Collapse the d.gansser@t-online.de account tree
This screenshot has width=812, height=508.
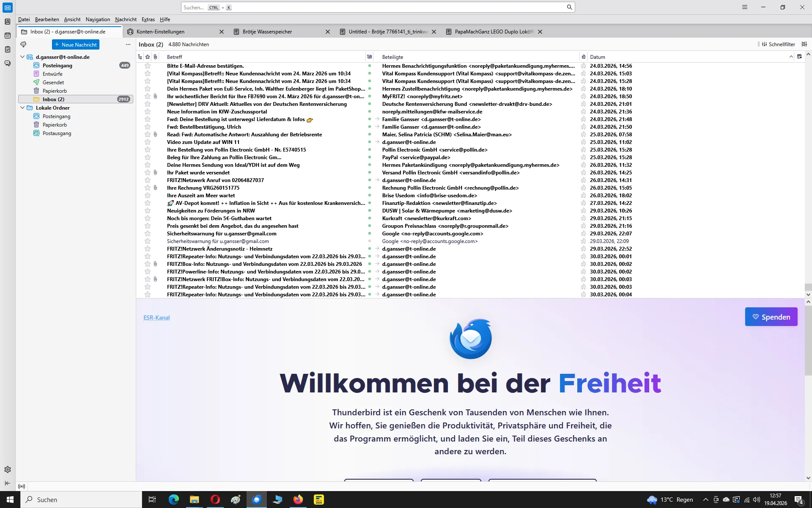click(x=22, y=57)
